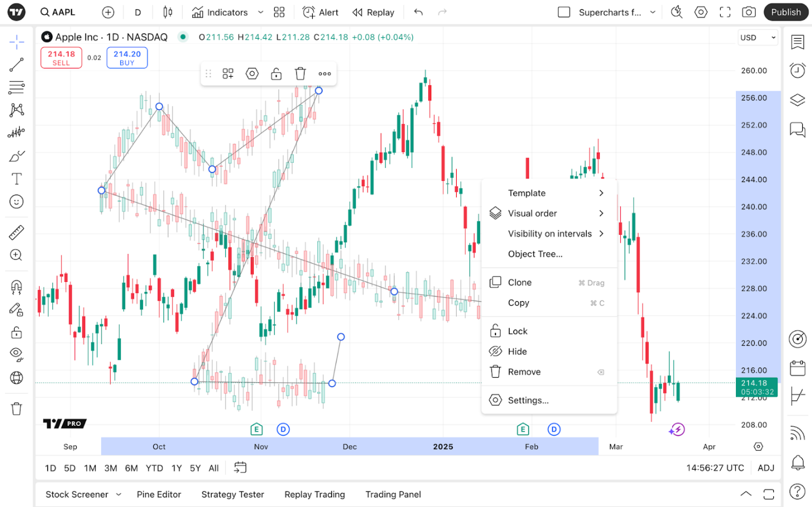
Task: Expand the favorite indicators dropdown arrow
Action: [x=260, y=12]
